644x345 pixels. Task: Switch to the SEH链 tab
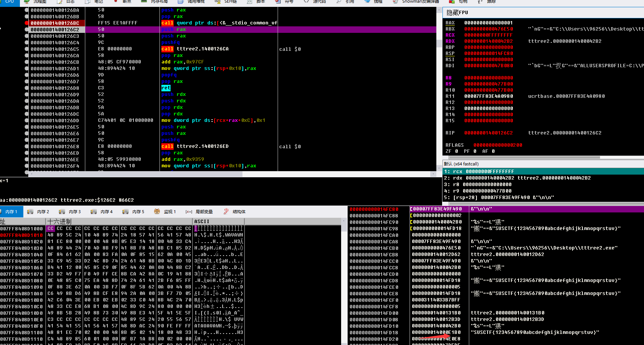[x=226, y=2]
